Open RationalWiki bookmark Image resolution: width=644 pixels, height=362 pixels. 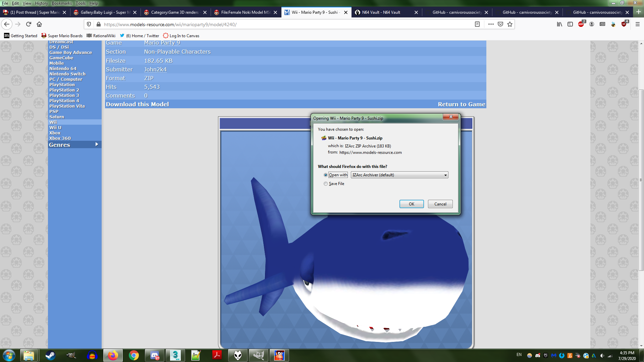coord(101,36)
